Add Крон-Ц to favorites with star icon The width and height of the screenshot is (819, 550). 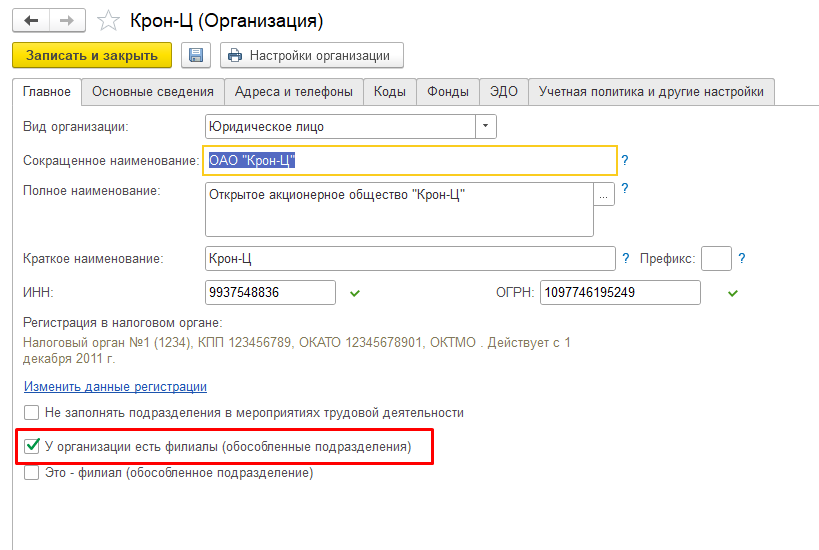pyautogui.click(x=111, y=20)
